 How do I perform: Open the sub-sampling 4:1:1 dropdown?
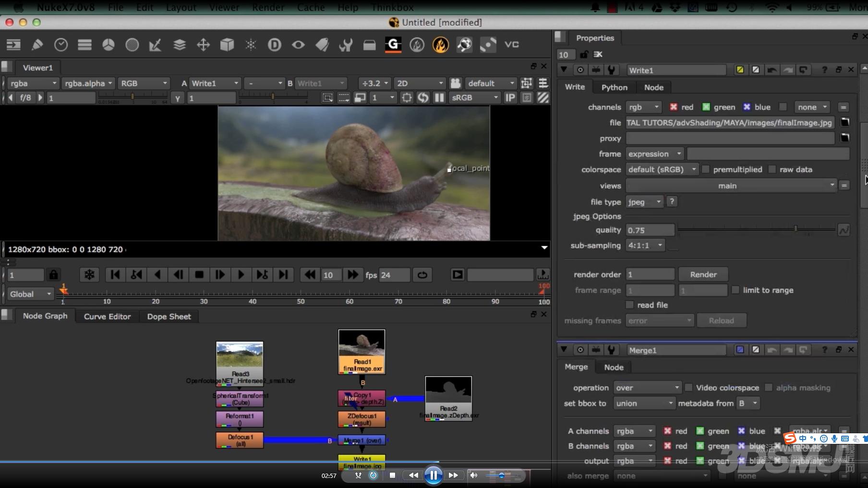(x=645, y=245)
